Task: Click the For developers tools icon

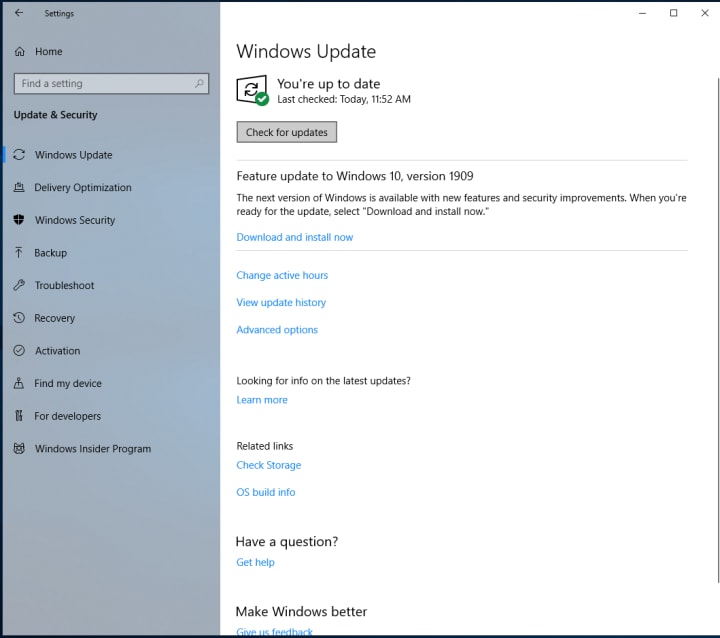Action: [x=19, y=416]
